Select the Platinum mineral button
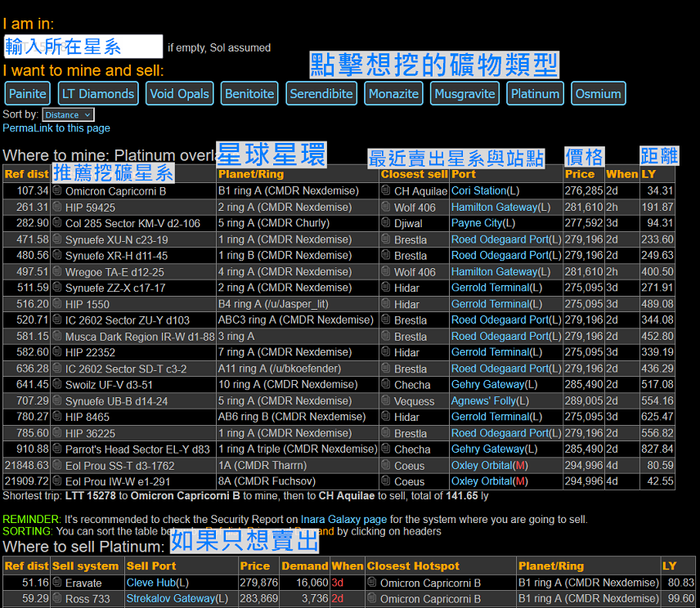700x608 pixels. [x=535, y=94]
